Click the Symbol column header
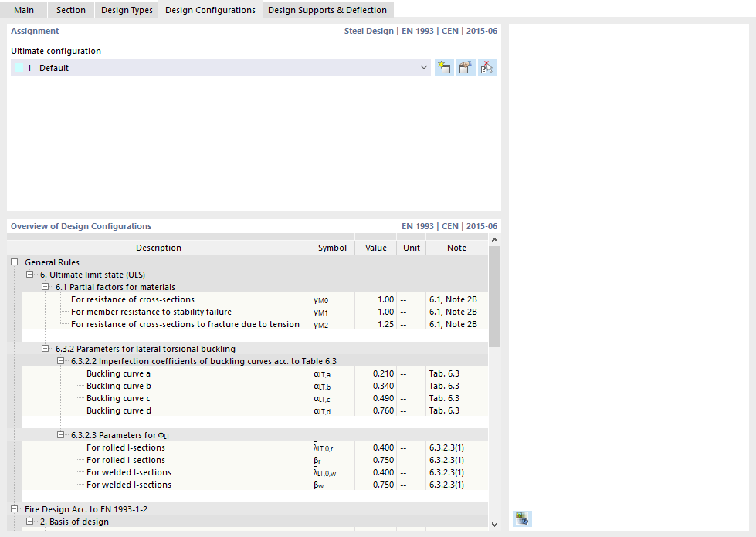The width and height of the screenshot is (756, 537). point(332,248)
